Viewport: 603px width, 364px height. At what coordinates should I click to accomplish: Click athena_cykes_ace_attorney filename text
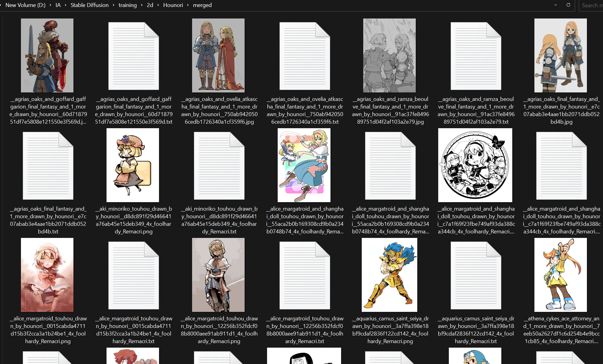pyautogui.click(x=562, y=330)
